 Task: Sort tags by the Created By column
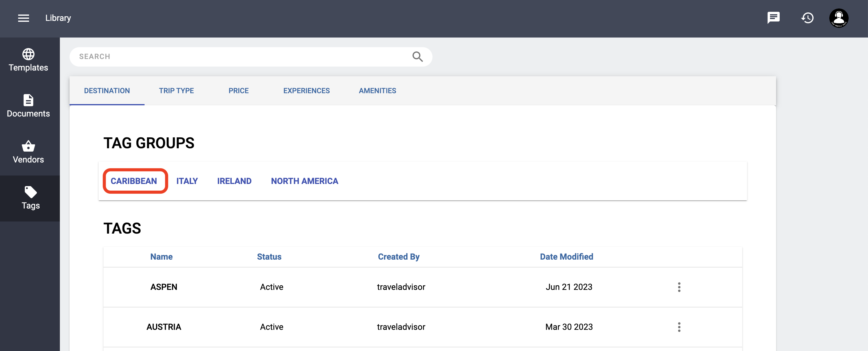tap(399, 257)
